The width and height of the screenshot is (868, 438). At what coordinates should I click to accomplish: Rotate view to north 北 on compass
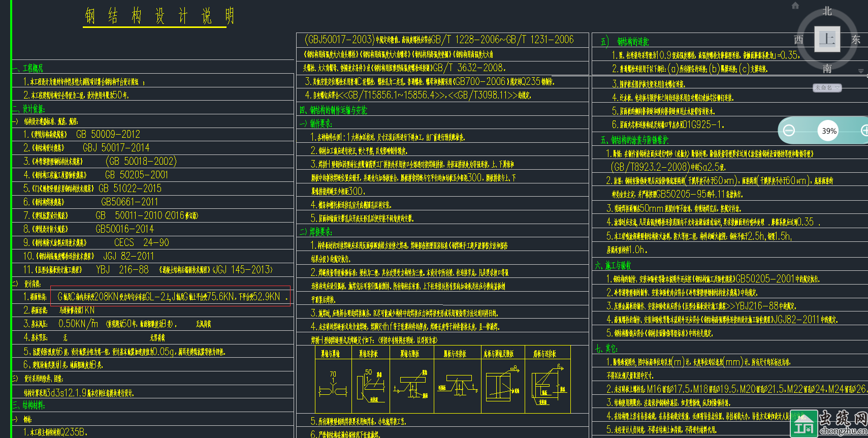coord(827,11)
